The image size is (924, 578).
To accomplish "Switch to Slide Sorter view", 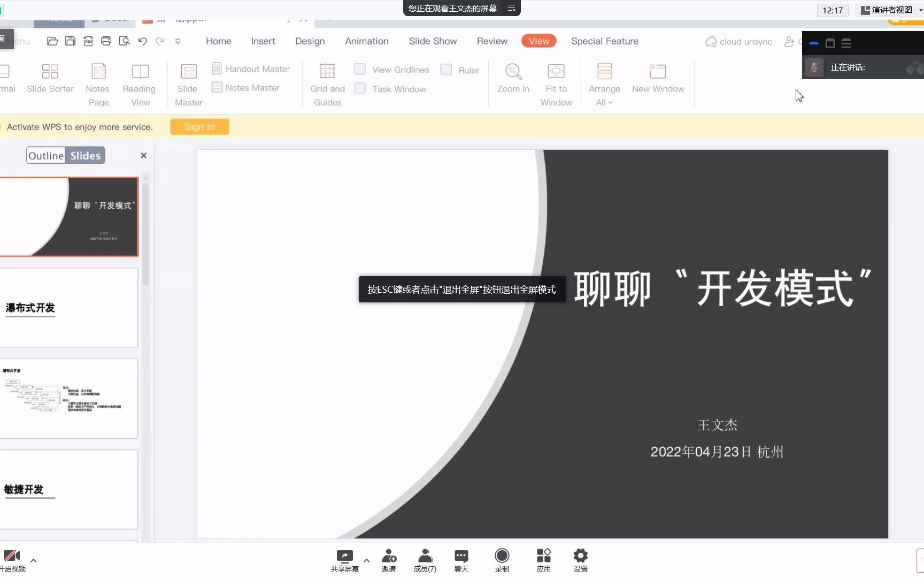I will tap(50, 79).
